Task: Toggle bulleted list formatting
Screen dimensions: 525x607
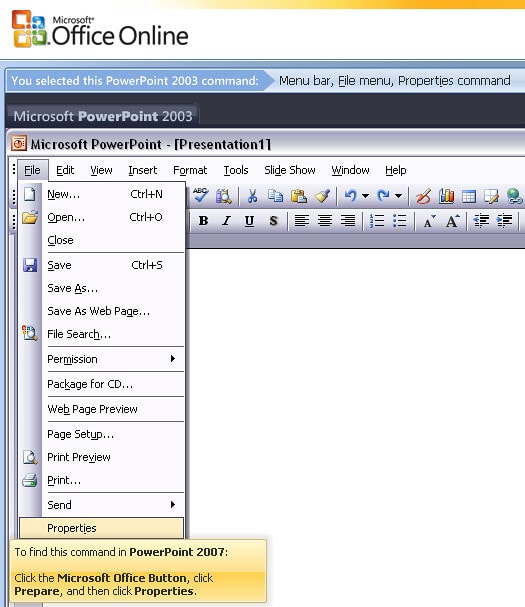Action: (x=400, y=221)
